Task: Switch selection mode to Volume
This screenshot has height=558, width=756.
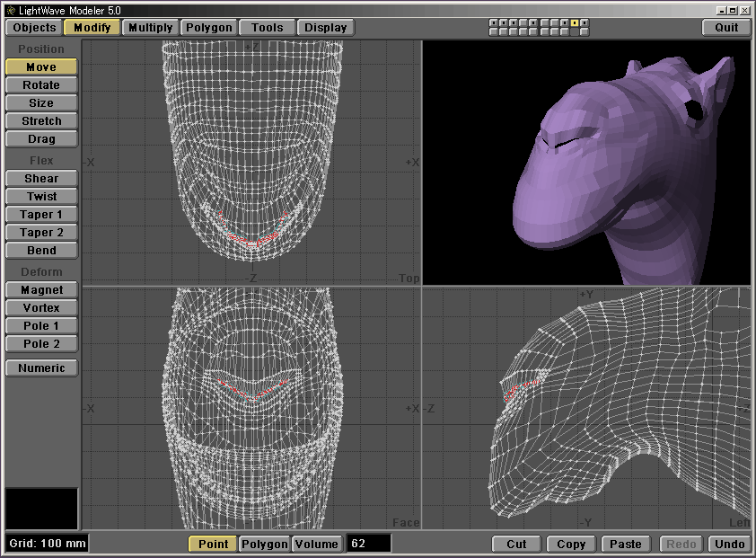Action: coord(317,544)
